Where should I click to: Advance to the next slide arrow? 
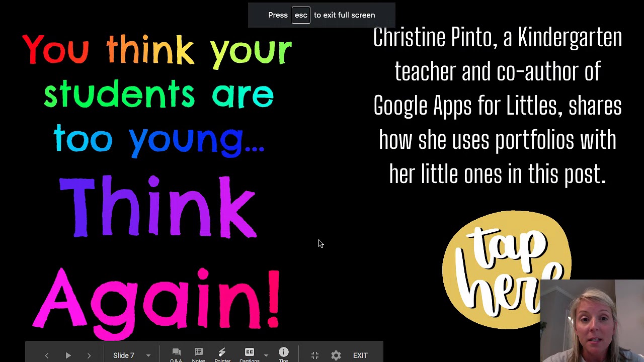pyautogui.click(x=89, y=355)
